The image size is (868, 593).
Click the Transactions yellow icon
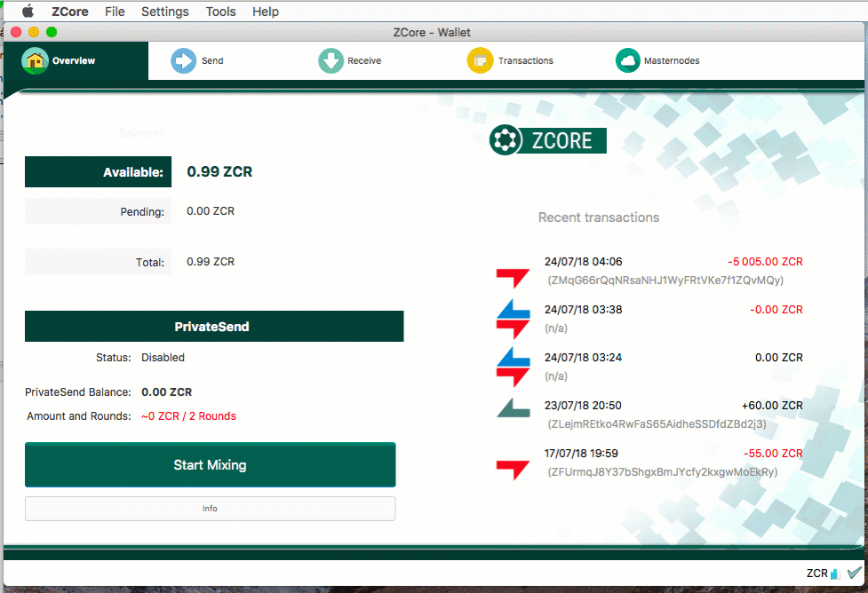coord(480,60)
